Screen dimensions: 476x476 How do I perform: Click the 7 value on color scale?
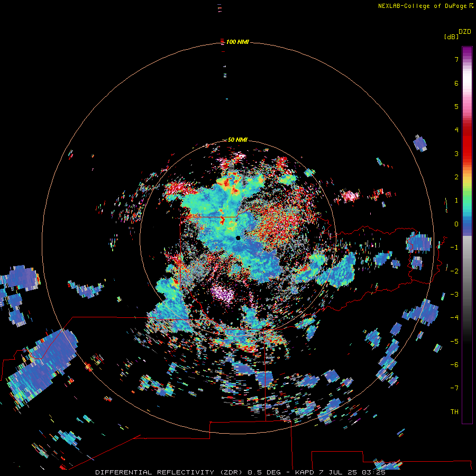[456, 59]
